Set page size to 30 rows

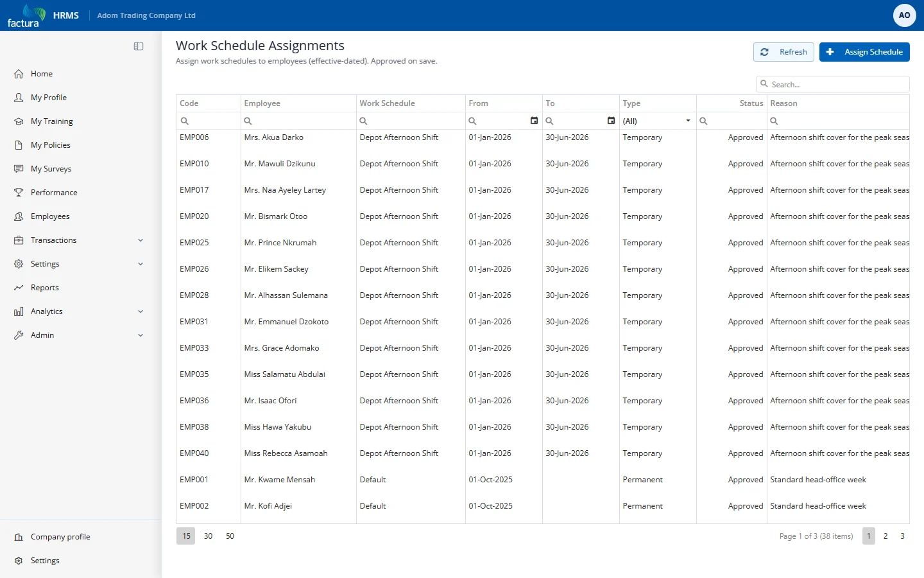209,536
